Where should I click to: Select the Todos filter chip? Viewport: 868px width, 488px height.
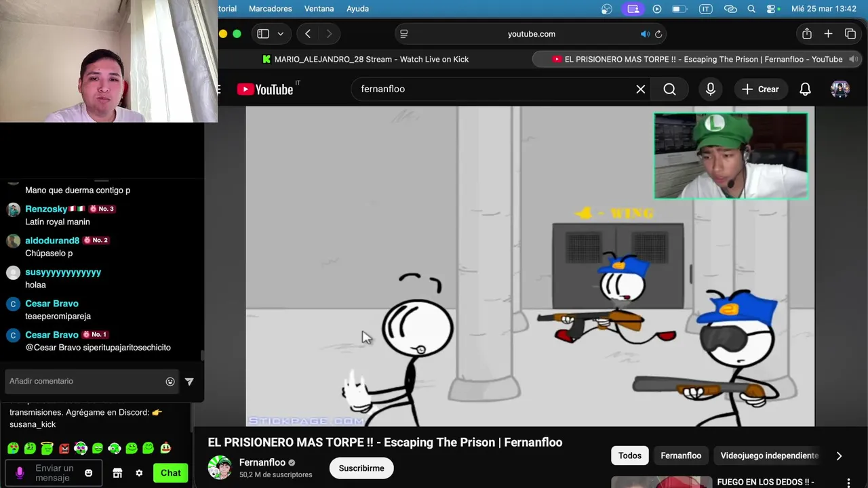pyautogui.click(x=630, y=455)
